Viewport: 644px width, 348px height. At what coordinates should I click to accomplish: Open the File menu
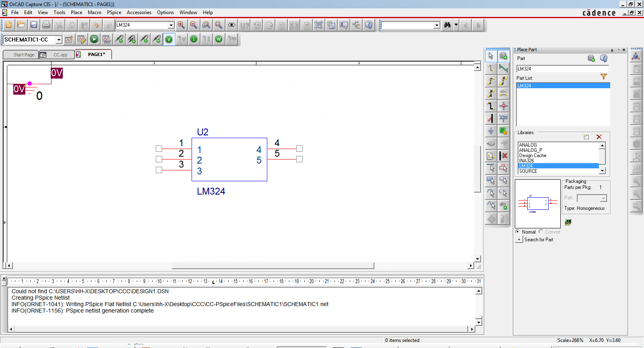[15, 12]
